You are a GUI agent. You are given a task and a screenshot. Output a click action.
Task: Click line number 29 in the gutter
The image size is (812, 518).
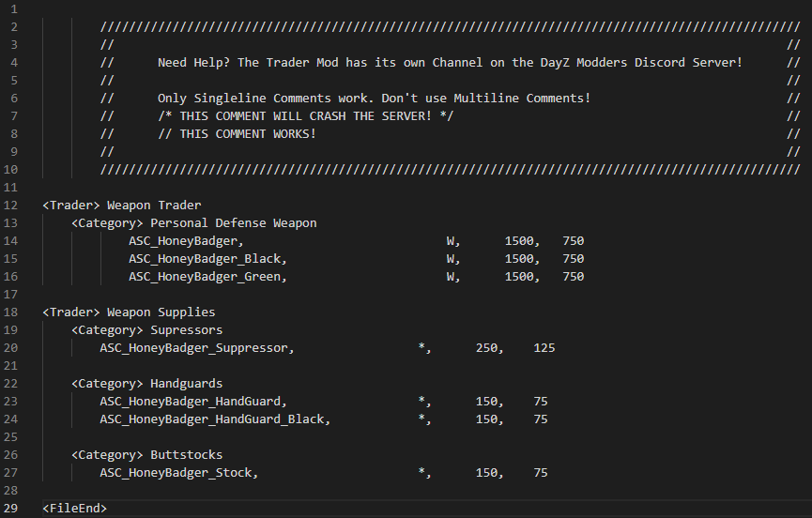pos(13,508)
